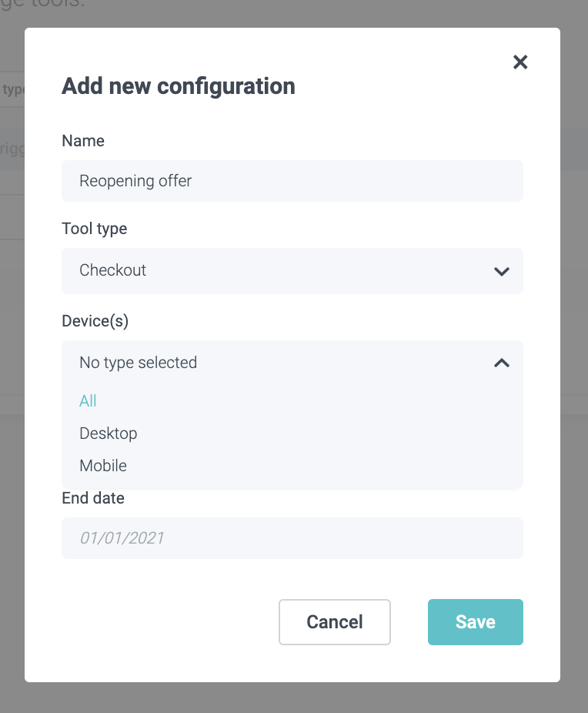Close the Add new configuration dialog
This screenshot has height=713, width=588.
(520, 62)
